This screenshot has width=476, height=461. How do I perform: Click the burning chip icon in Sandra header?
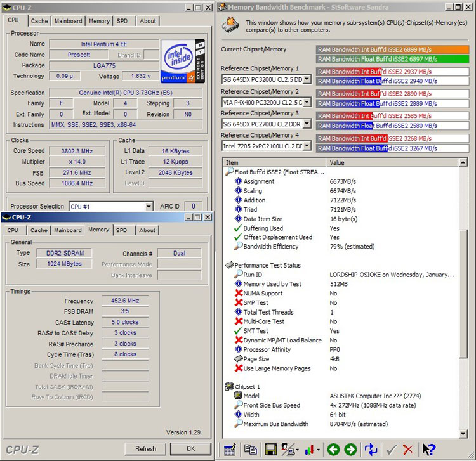click(230, 25)
